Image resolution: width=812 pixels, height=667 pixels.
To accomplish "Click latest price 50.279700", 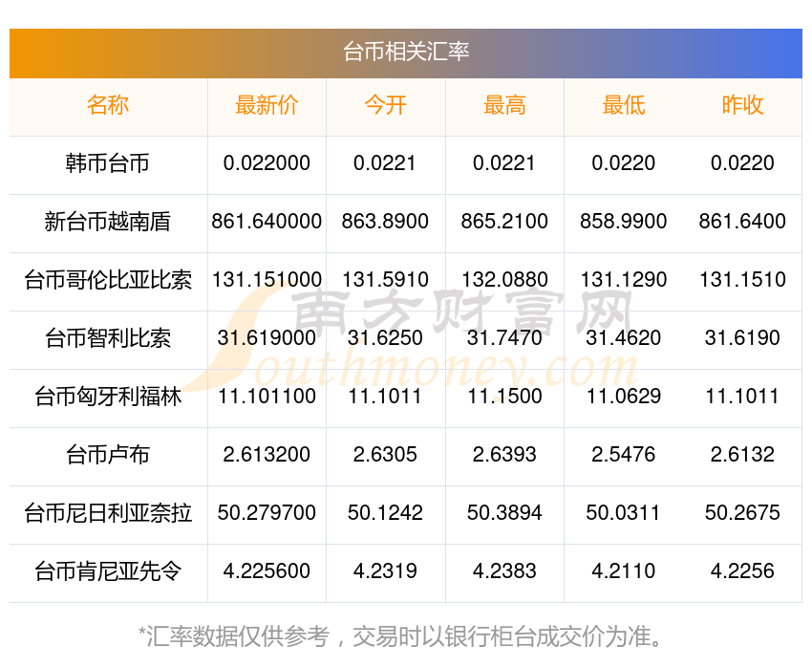I will [267, 513].
